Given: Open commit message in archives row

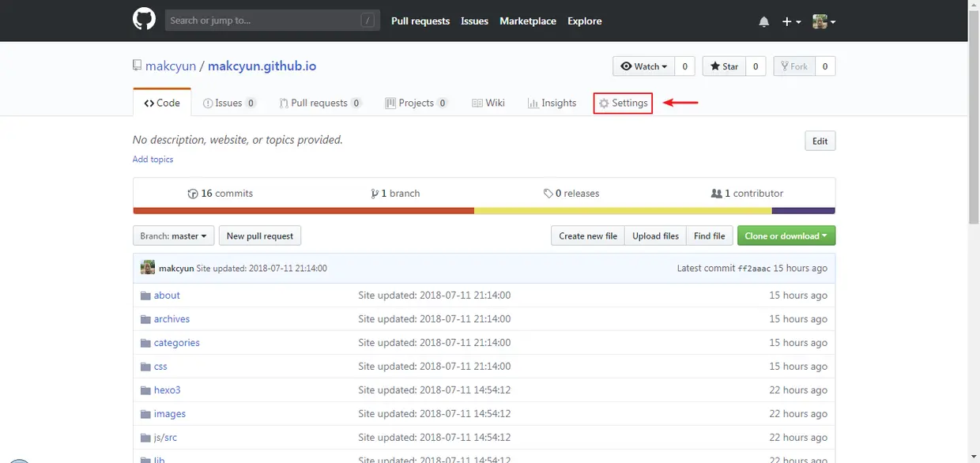Looking at the screenshot, I should [434, 319].
